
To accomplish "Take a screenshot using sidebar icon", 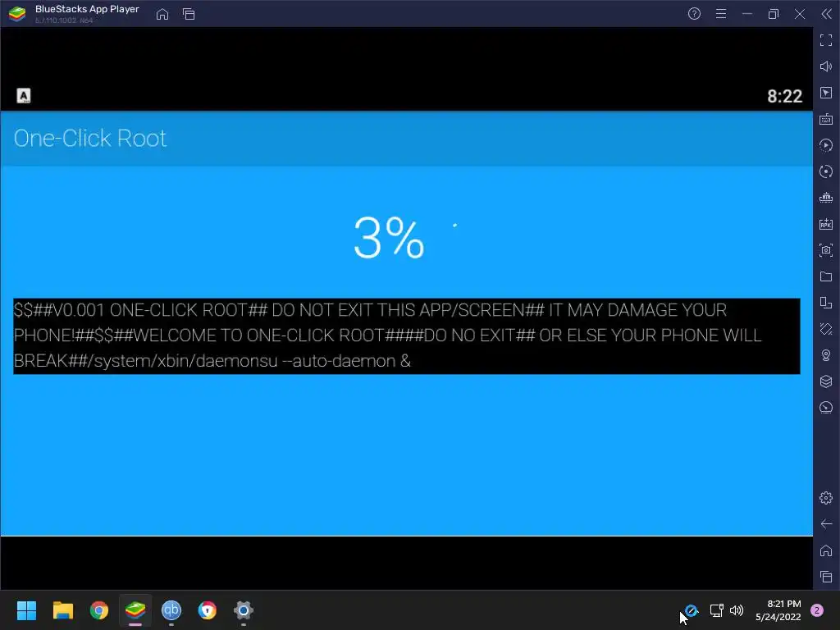I will (826, 250).
